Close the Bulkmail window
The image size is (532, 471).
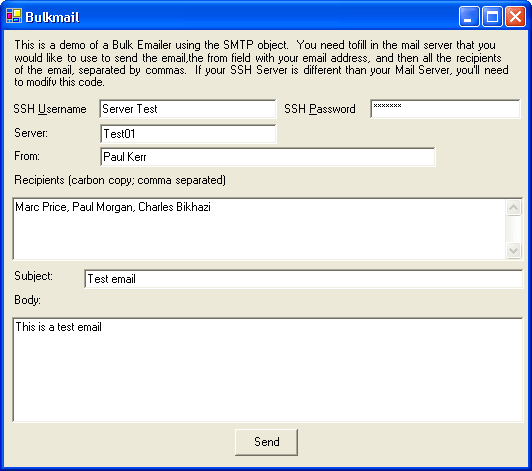tap(515, 16)
